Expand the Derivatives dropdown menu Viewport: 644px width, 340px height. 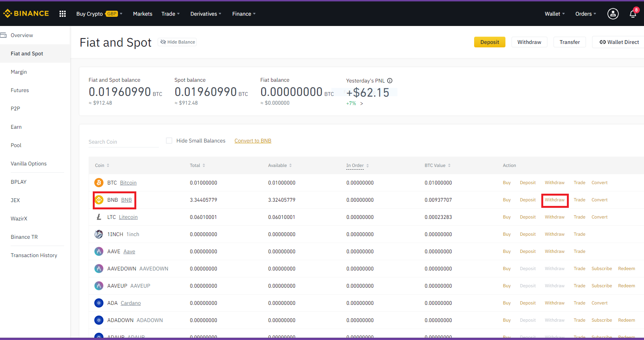205,14
